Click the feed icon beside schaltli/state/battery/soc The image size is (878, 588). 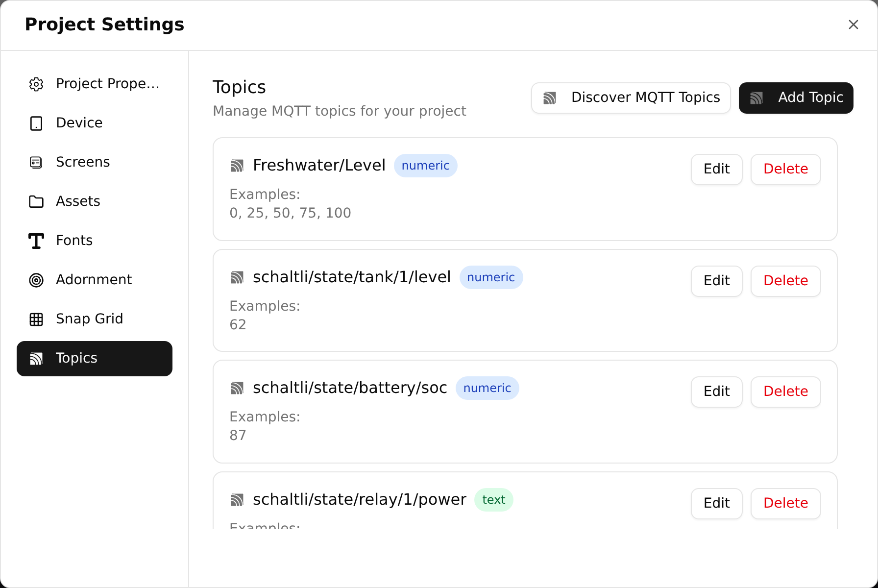(x=237, y=388)
